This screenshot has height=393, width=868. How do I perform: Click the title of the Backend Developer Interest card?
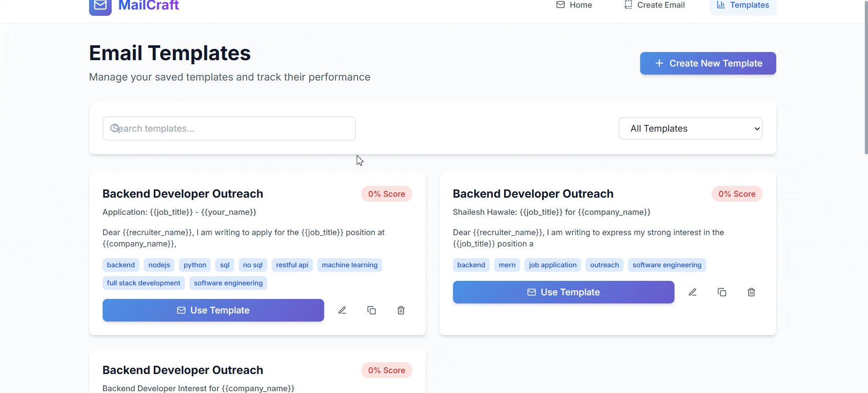183,370
